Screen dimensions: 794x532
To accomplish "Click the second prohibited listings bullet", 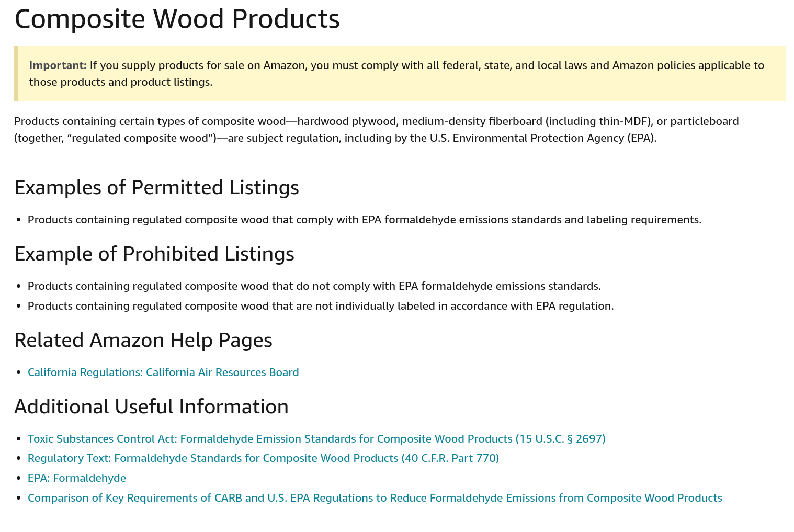I will pos(320,305).
